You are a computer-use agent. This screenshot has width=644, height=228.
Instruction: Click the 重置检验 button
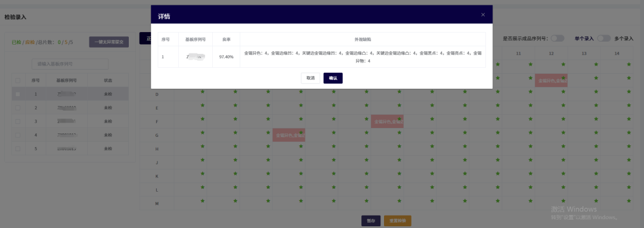[x=398, y=221]
